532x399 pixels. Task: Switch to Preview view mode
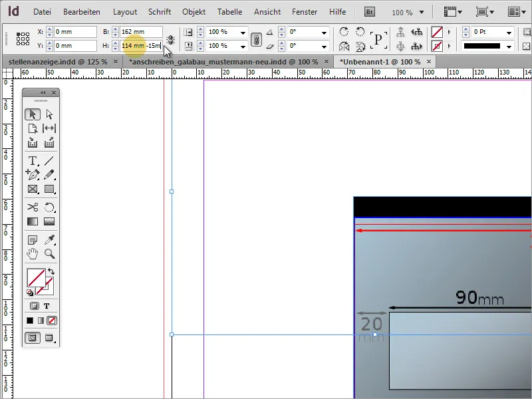(49, 338)
